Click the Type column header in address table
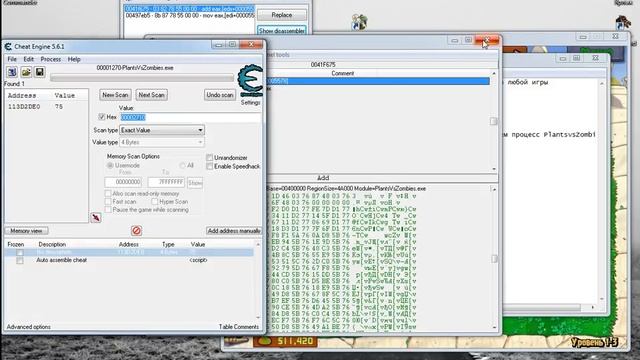 (168, 244)
